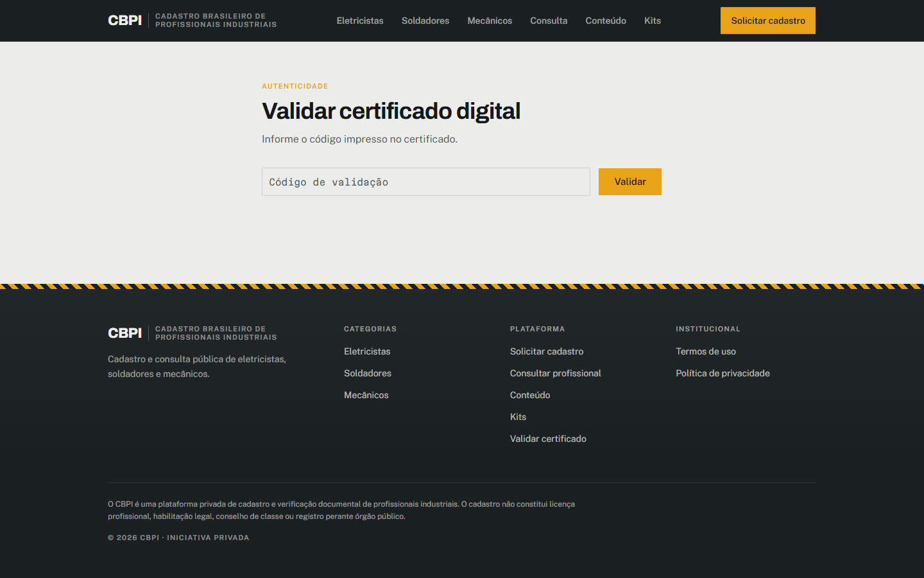This screenshot has height=578, width=924.
Task: Open Conteúdo in the top navigation
Action: pos(606,21)
